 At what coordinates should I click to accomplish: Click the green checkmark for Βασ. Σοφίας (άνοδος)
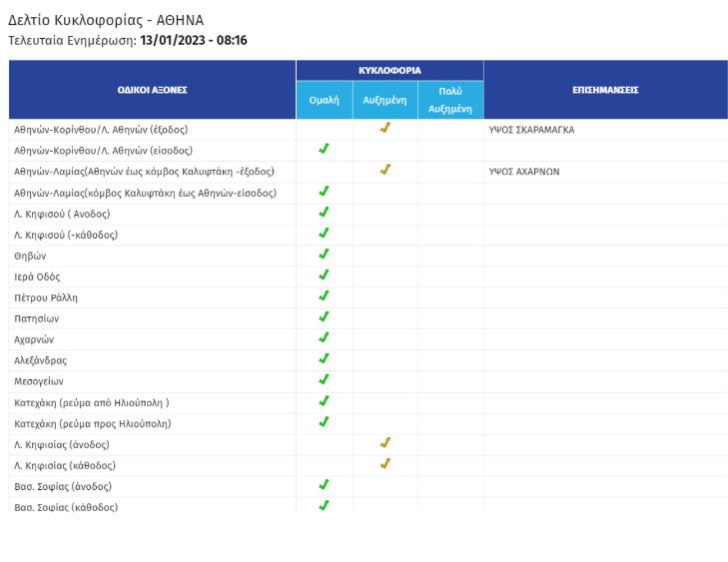click(x=324, y=485)
